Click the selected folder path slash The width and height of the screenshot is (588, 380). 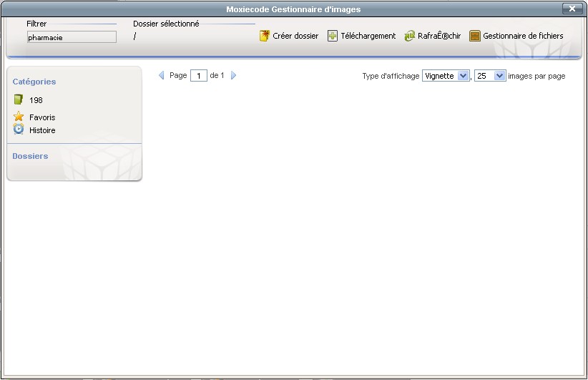coord(134,36)
